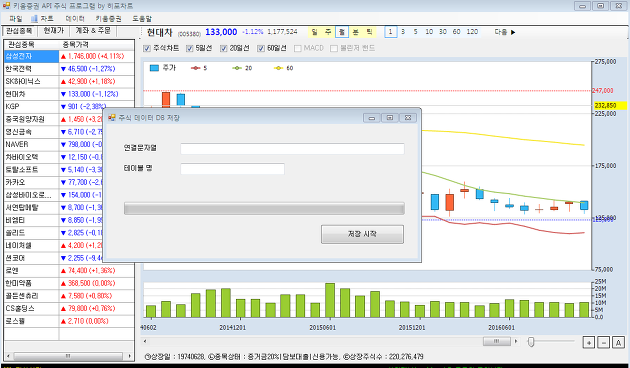The image size is (630, 368).
Task: Click the DB save dialog title icon
Action: tap(112, 117)
